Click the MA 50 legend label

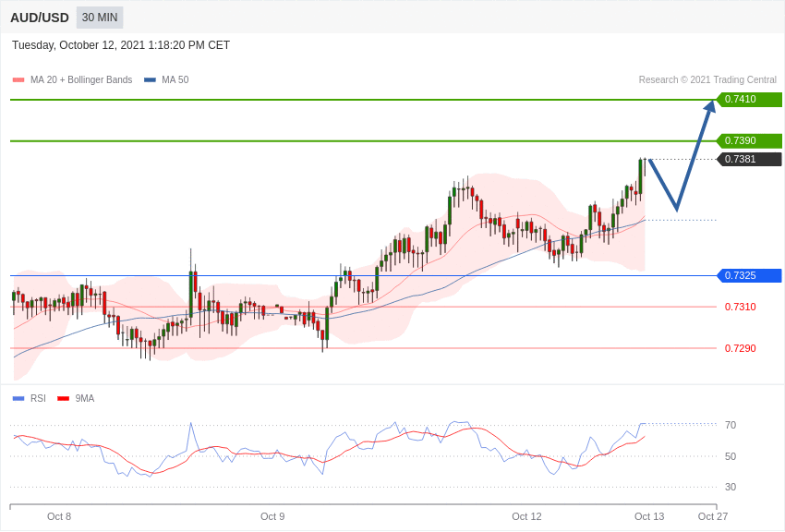click(x=175, y=79)
